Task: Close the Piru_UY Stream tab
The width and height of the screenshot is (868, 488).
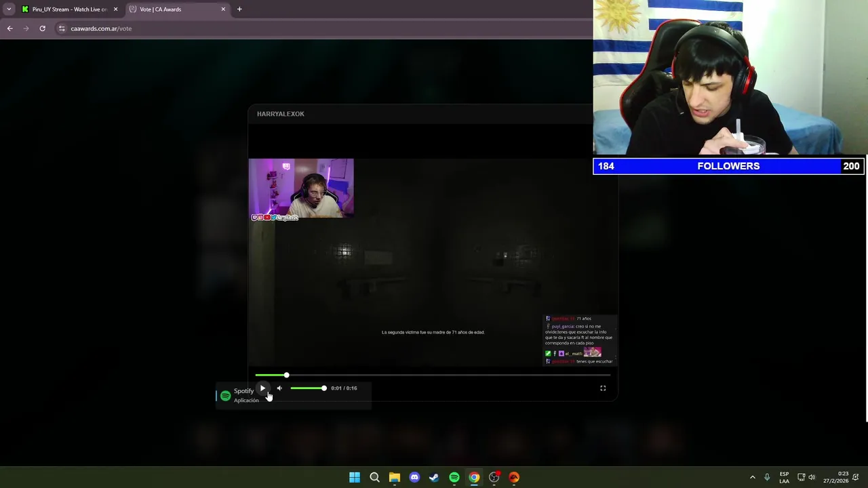Action: 115,9
